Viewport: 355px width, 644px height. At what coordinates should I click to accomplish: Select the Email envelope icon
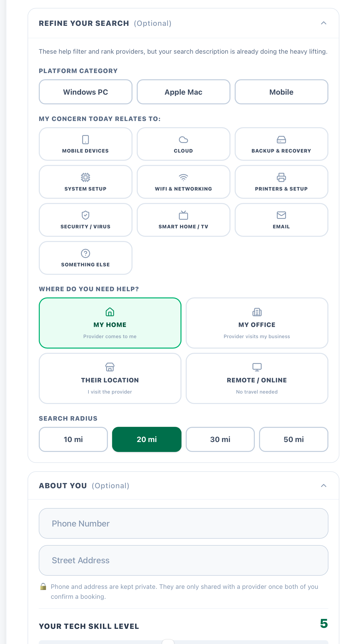point(281,215)
